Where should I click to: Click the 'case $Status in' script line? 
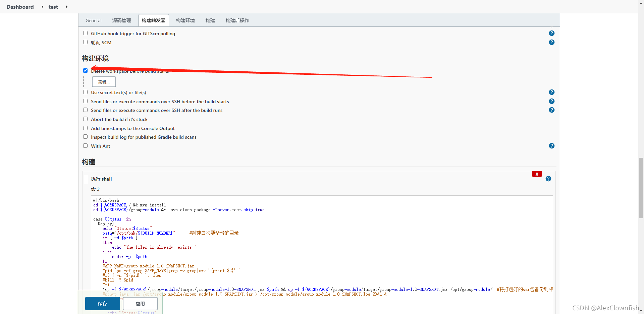coord(112,219)
